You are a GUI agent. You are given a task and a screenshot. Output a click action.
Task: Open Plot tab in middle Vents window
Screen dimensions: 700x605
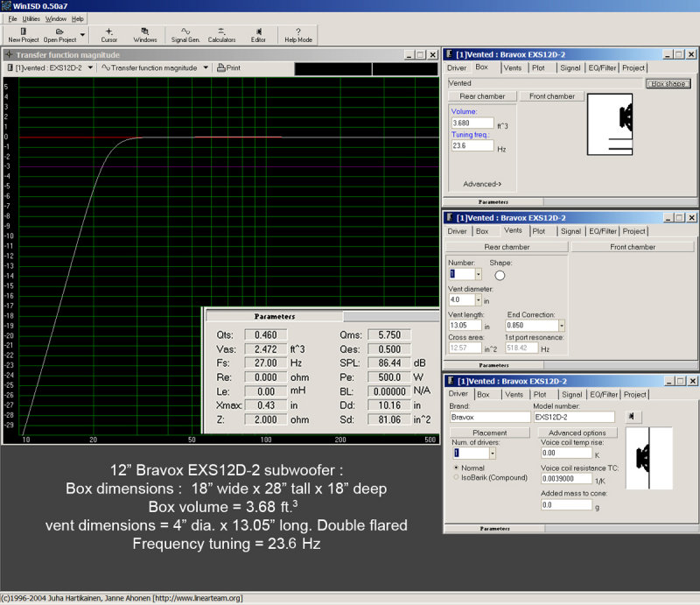[539, 231]
